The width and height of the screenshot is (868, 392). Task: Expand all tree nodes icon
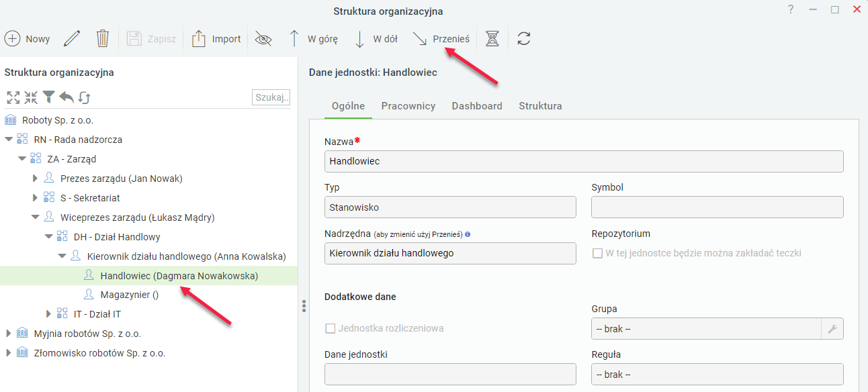[x=13, y=97]
